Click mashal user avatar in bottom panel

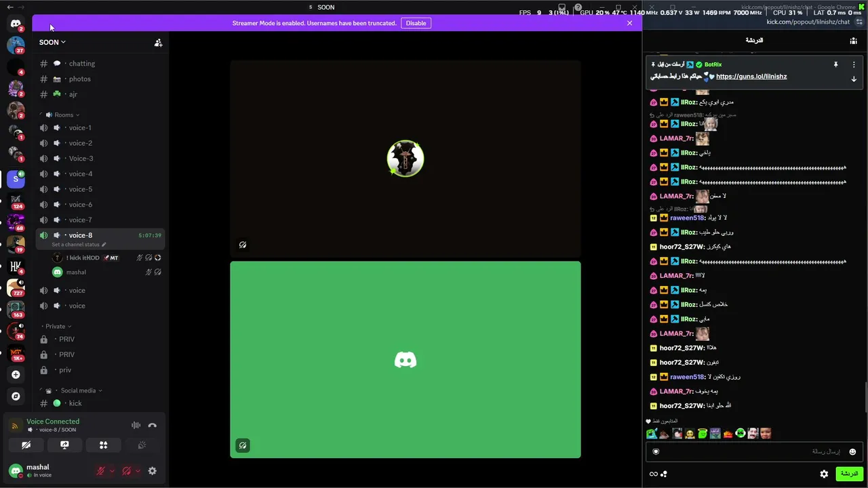pyautogui.click(x=16, y=471)
